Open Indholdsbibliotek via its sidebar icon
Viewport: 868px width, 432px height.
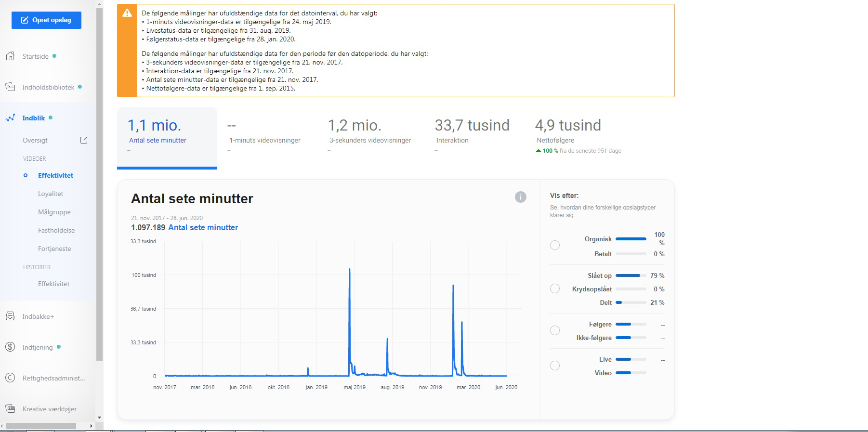pyautogui.click(x=10, y=87)
